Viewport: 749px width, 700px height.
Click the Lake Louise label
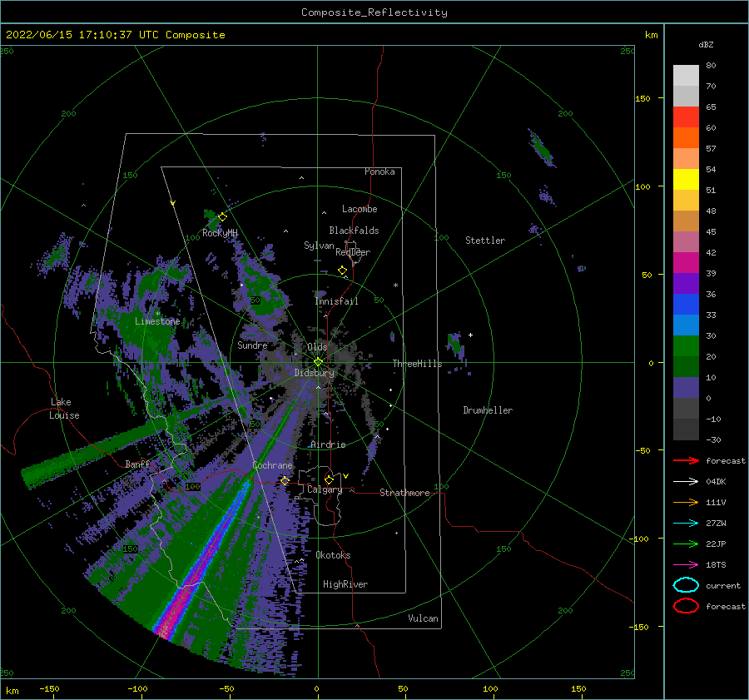(x=64, y=409)
